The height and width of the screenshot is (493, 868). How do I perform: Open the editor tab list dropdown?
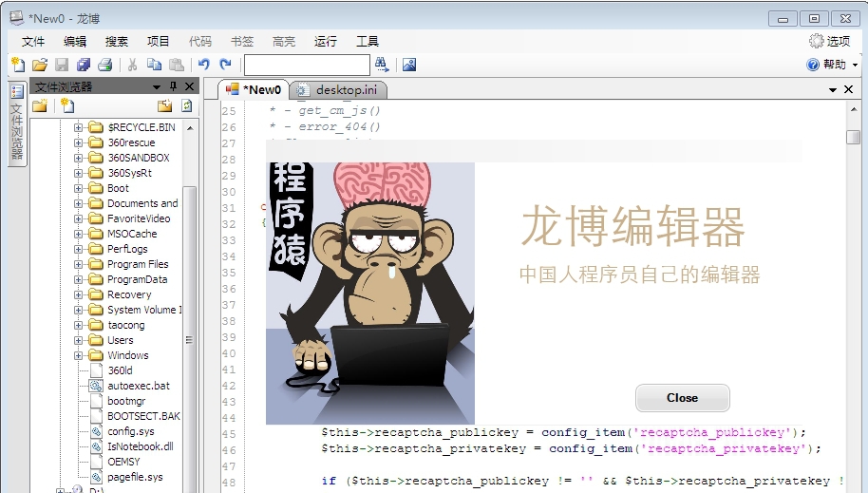coord(833,89)
